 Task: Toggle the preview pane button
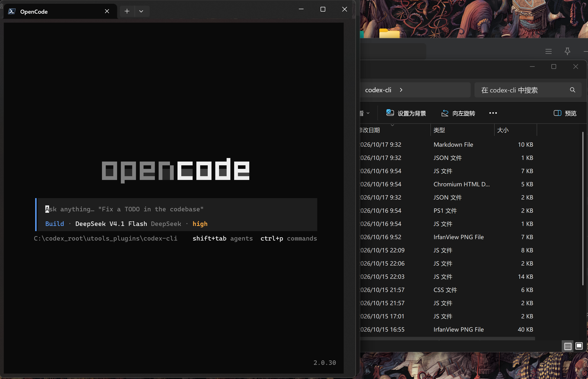coord(565,113)
